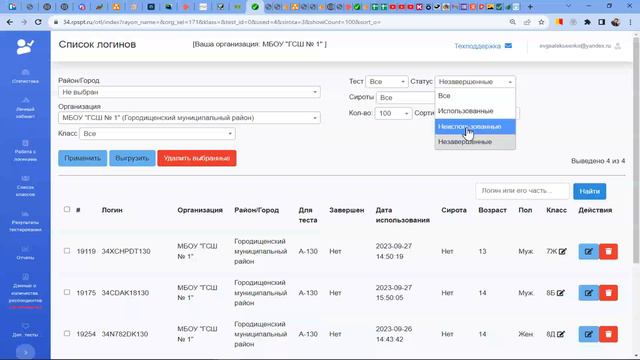640x360 pixels.
Task: Open Chrome three-dot menu
Action: pyautogui.click(x=631, y=22)
